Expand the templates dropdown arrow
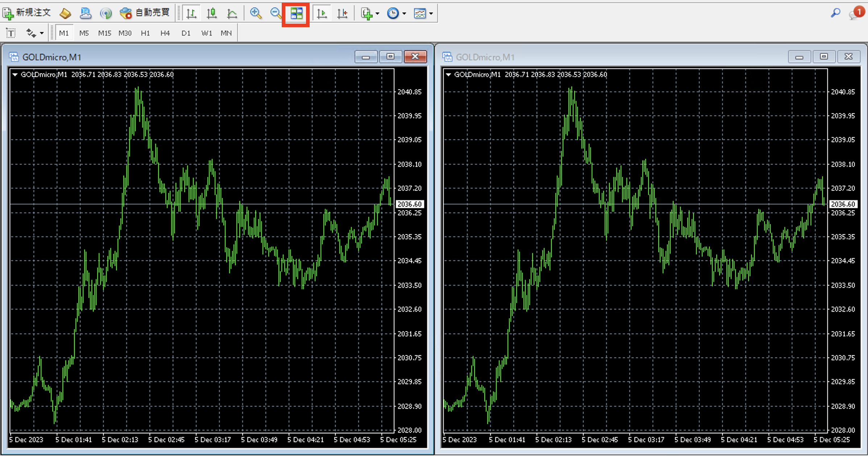The width and height of the screenshot is (868, 456). point(431,14)
